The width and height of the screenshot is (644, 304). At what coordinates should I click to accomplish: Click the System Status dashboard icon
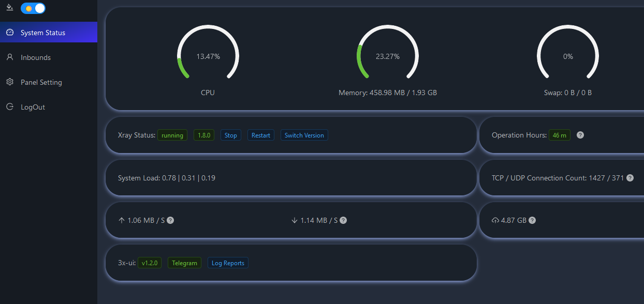(9, 33)
